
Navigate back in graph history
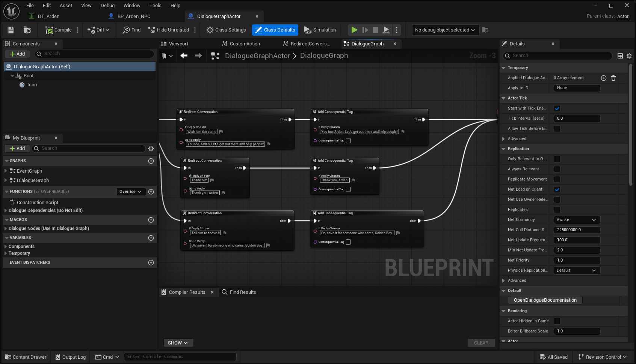[184, 56]
